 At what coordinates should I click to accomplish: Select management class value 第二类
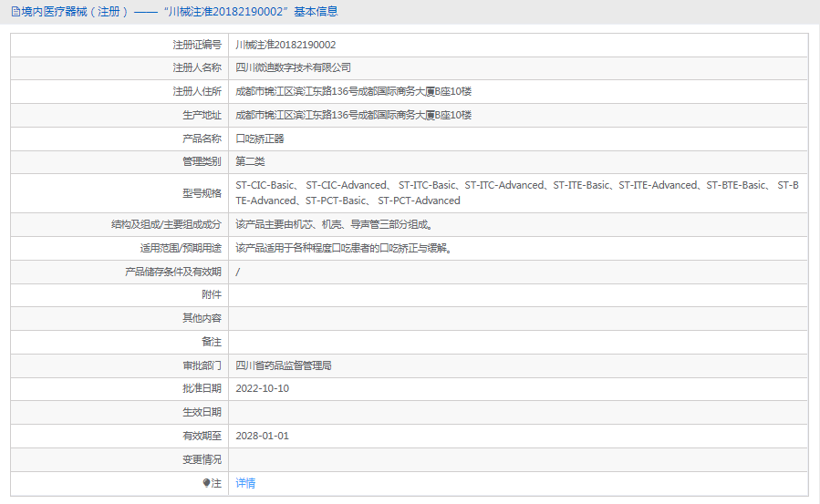pos(250,161)
